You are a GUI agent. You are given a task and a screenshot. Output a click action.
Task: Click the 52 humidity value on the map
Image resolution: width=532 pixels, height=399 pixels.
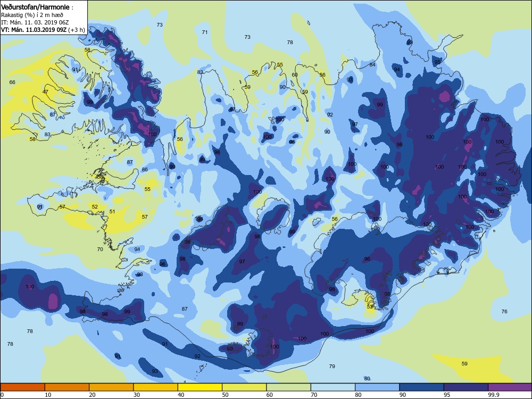pos(95,206)
